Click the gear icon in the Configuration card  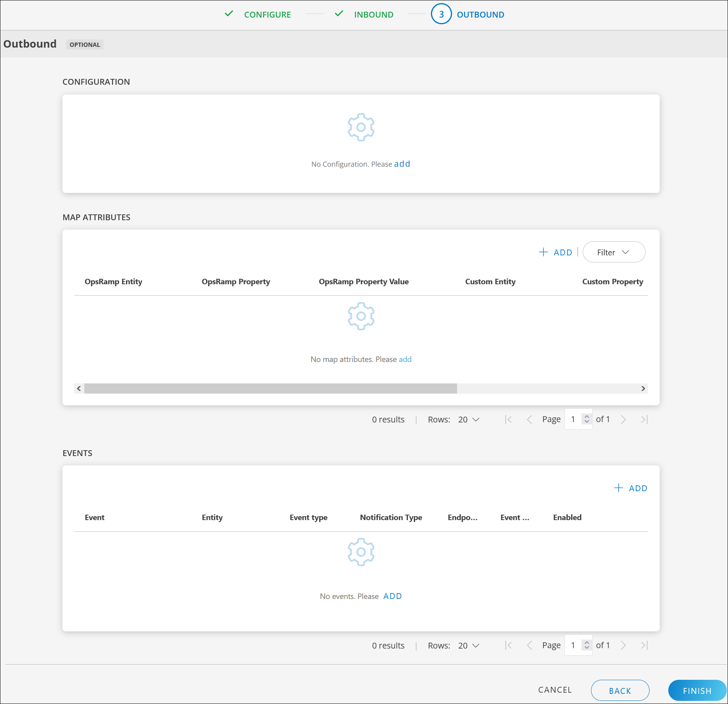pos(360,127)
